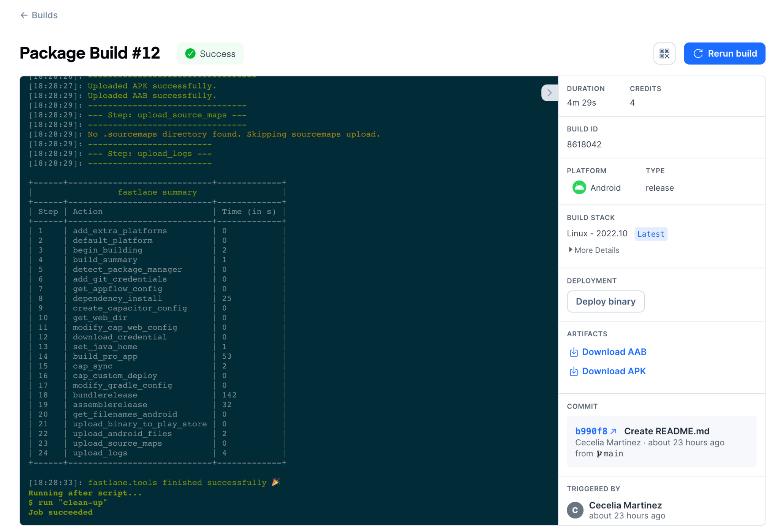Click the green Success checkmark icon

[190, 54]
